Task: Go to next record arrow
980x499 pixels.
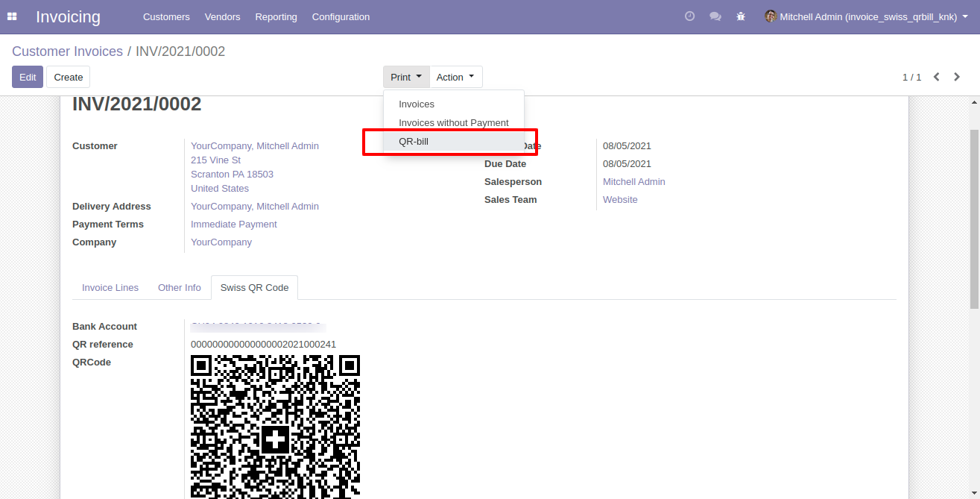Action: point(957,77)
